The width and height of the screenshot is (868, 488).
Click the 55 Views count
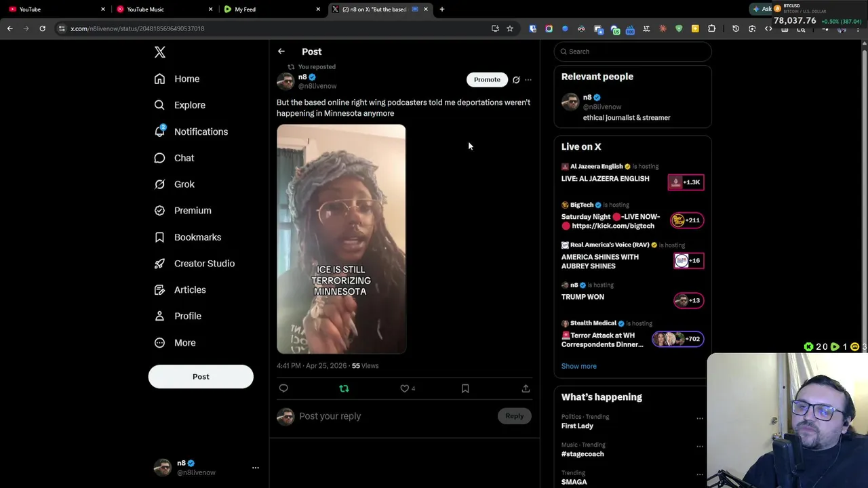pos(365,366)
